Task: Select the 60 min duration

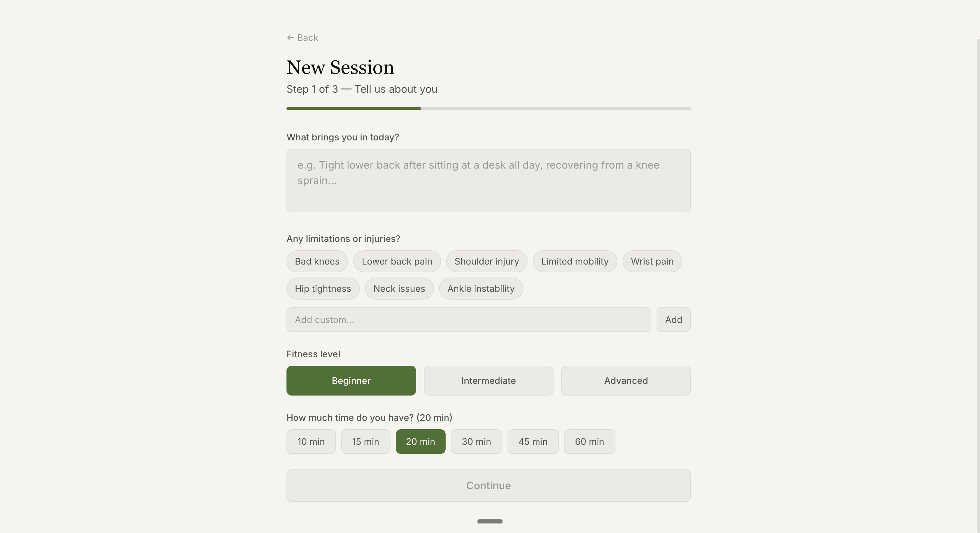Action: tap(589, 442)
